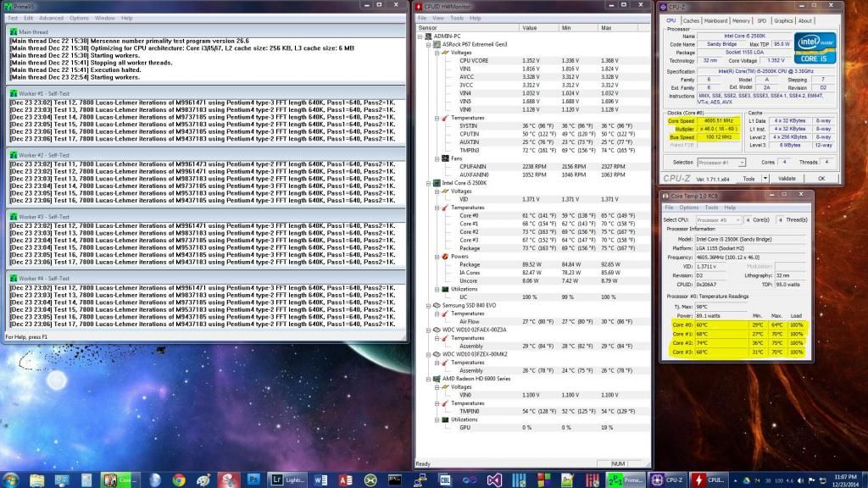
Task: Click the taskbar clock showing 11:07 PM
Action: tap(844, 480)
